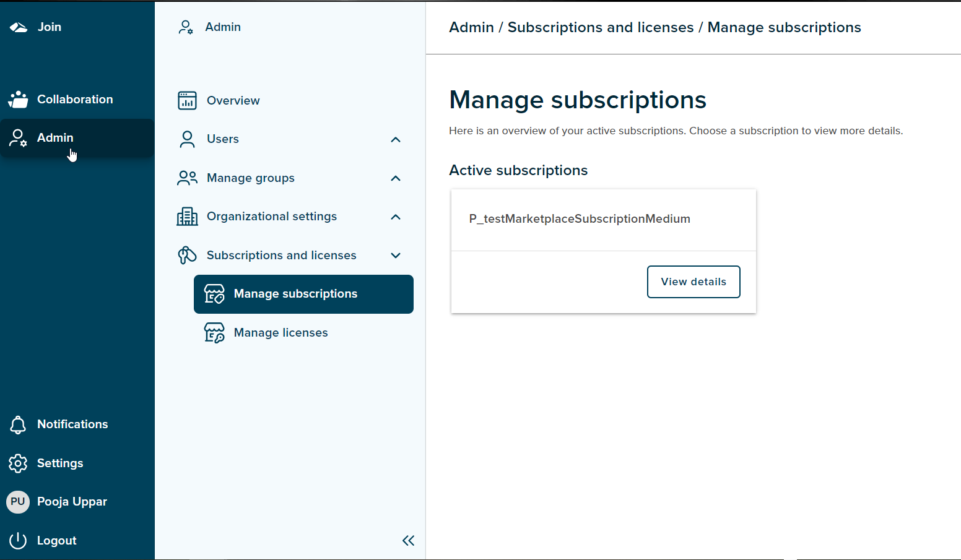This screenshot has height=560, width=961.
Task: Select the Overview panel icon
Action: coord(187,100)
